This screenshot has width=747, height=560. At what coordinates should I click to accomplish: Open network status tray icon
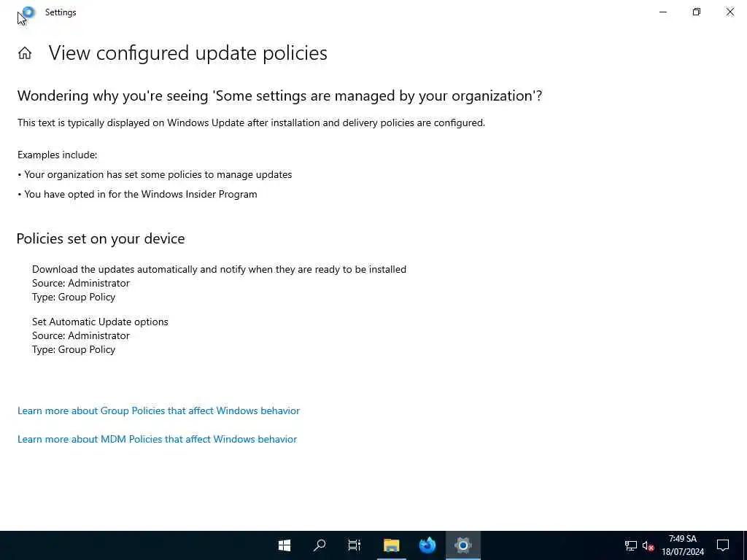631,545
